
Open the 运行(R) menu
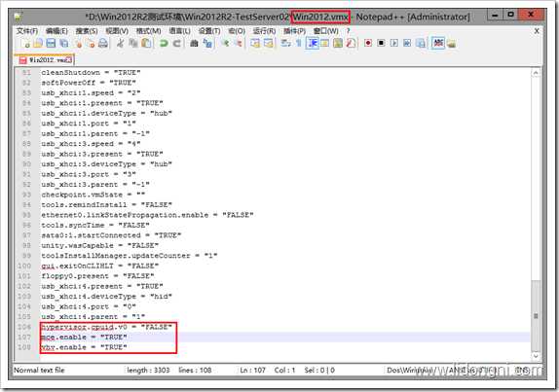[x=264, y=31]
